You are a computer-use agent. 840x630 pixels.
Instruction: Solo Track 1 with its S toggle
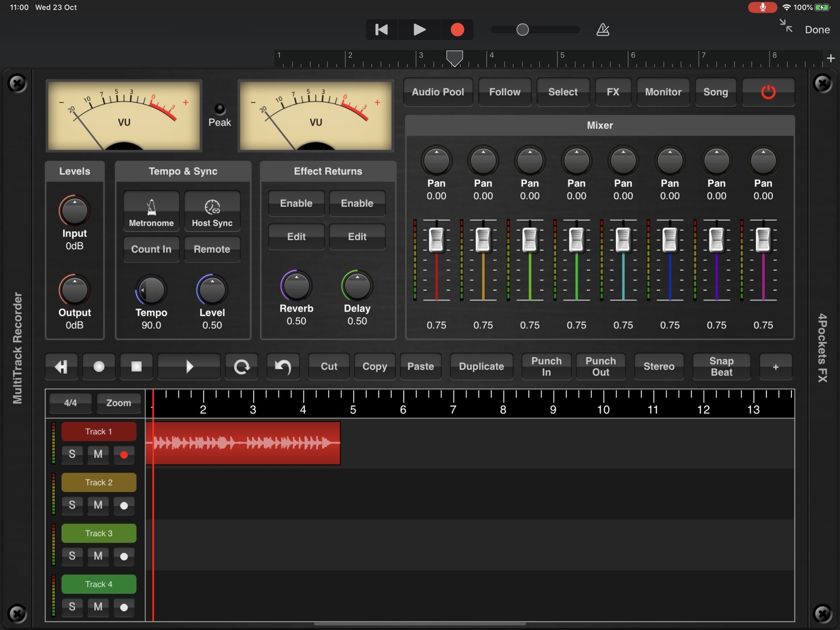(72, 455)
